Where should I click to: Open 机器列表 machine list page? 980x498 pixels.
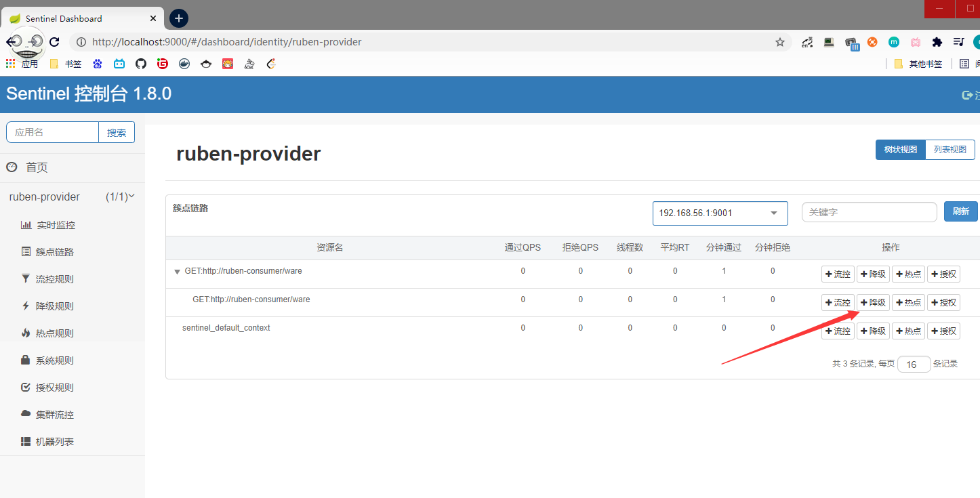(x=54, y=442)
